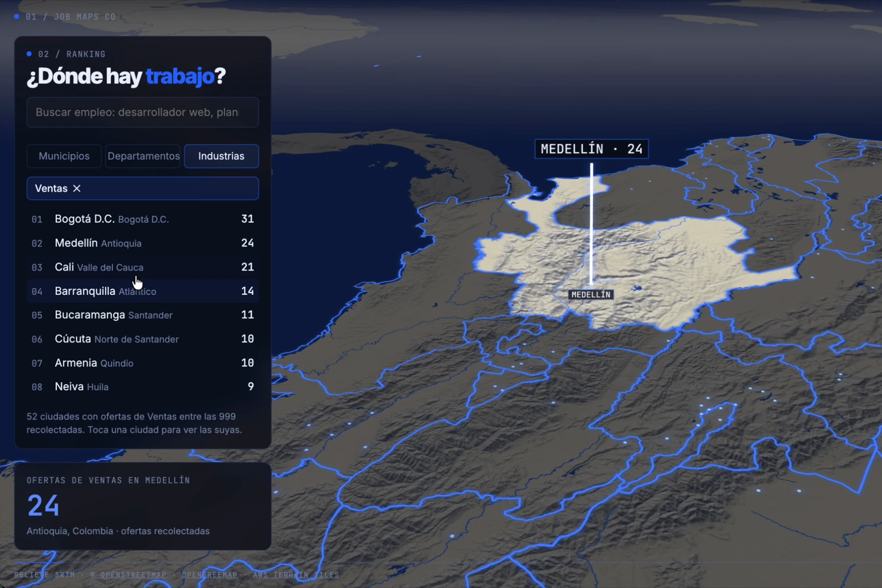Image resolution: width=882 pixels, height=588 pixels.
Task: Click the small MEDELLÍN map label
Action: pos(591,294)
